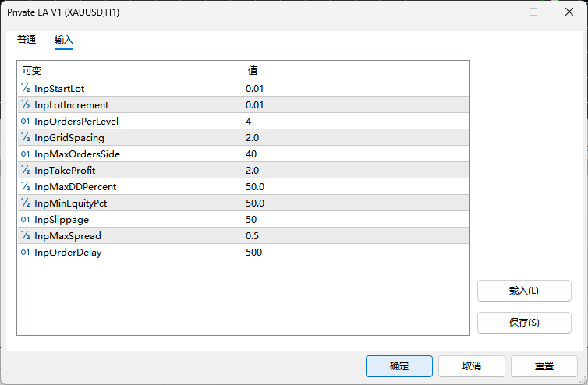Select the InpGridSpacing variable name

pyautogui.click(x=69, y=138)
